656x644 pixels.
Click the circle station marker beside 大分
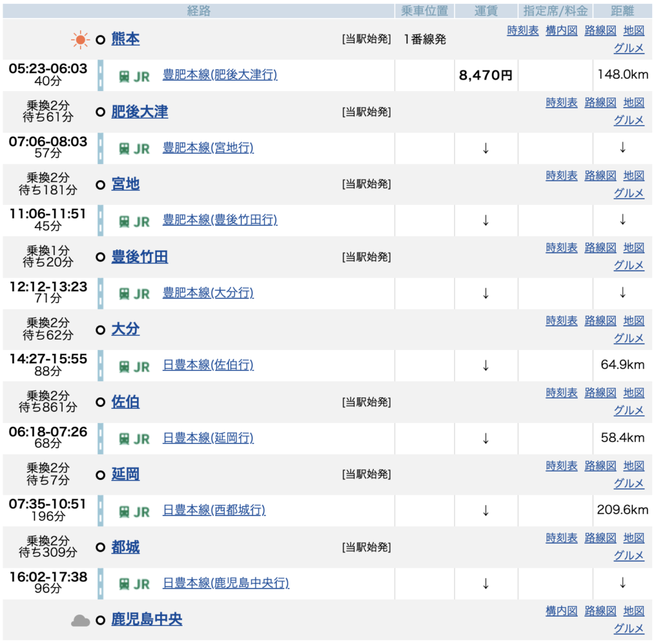[100, 330]
